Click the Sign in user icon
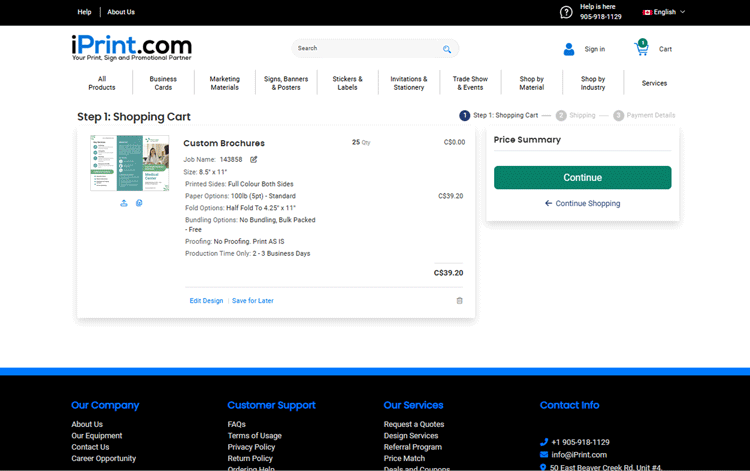The height and width of the screenshot is (471, 750). point(569,49)
